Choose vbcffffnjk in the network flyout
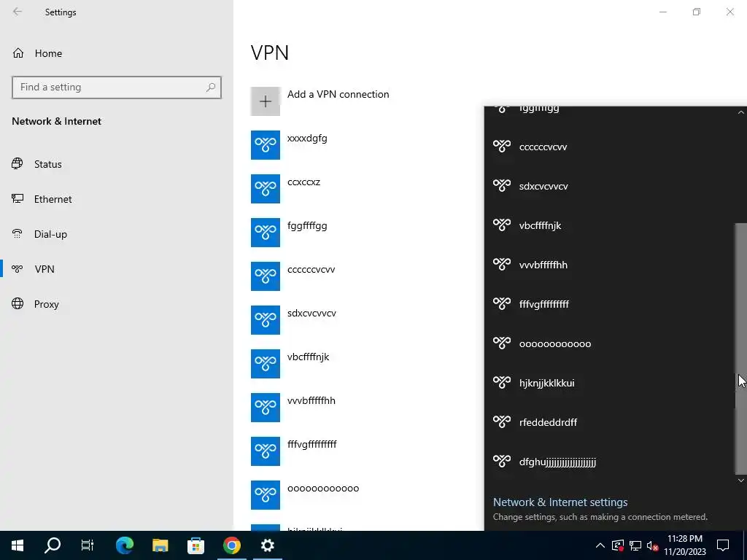747x560 pixels. point(610,225)
